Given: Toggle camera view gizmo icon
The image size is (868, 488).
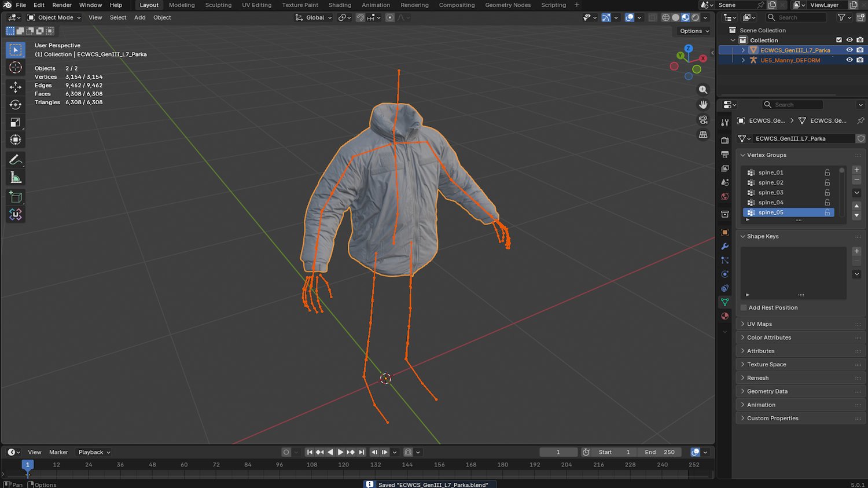Looking at the screenshot, I should point(703,120).
